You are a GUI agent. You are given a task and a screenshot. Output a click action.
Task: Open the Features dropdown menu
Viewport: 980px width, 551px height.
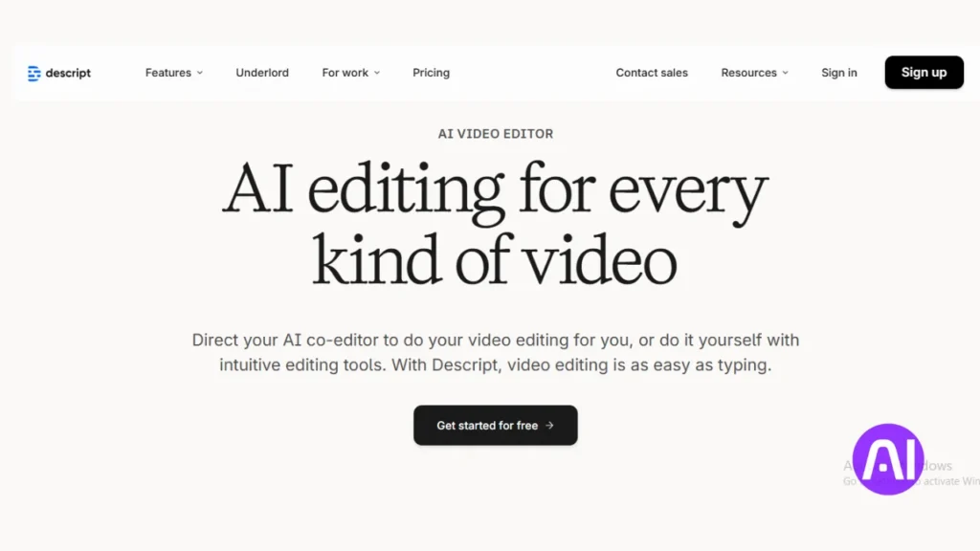167,73
